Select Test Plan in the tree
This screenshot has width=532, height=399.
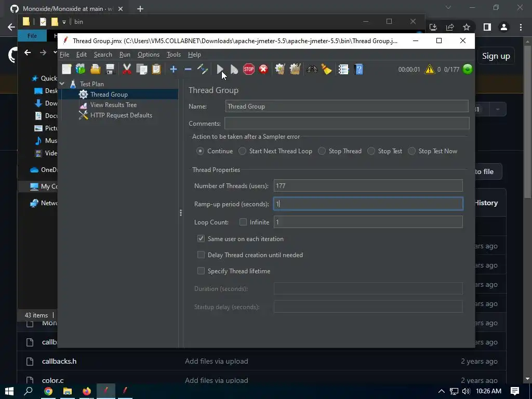tap(91, 84)
